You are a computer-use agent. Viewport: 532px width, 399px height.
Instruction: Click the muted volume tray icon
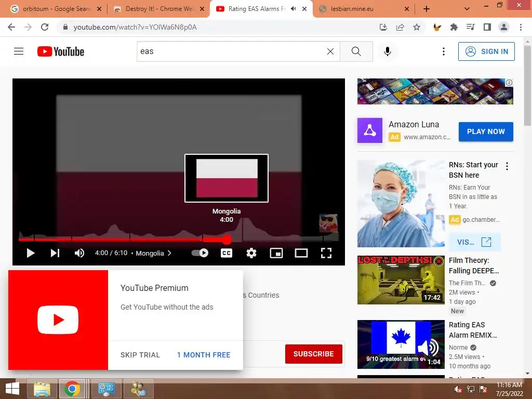click(x=458, y=389)
